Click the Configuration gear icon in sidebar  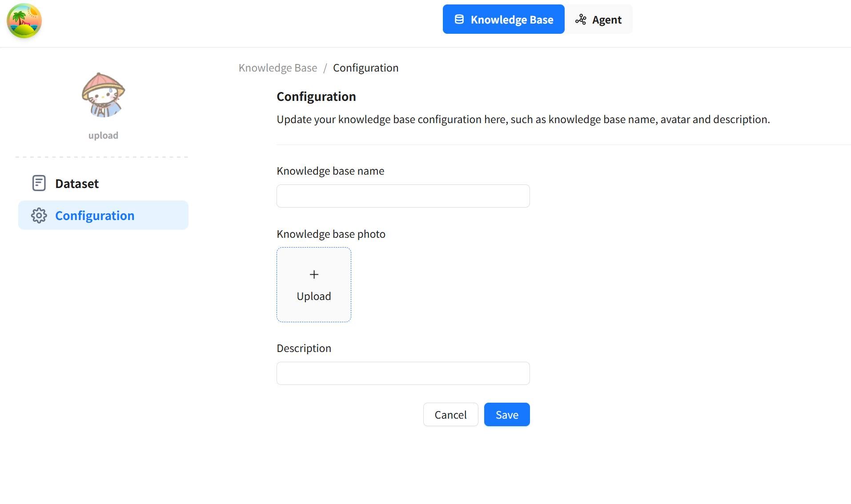[39, 216]
